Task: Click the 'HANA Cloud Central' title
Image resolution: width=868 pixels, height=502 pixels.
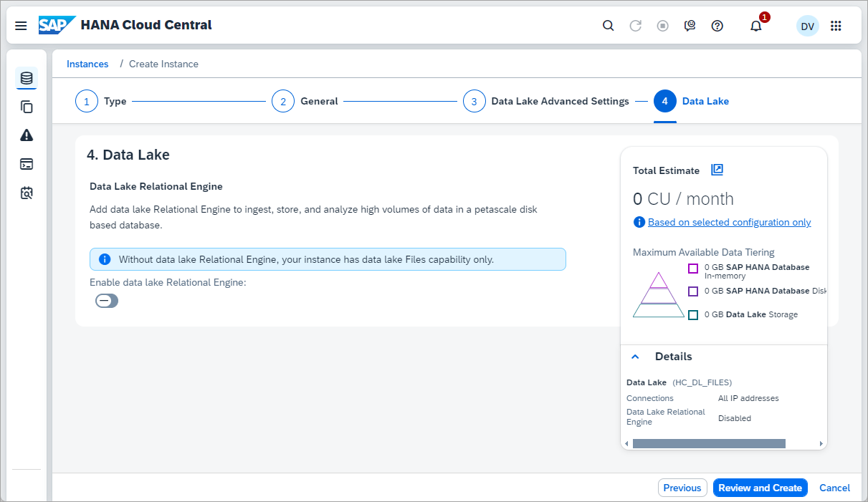Action: (x=146, y=25)
